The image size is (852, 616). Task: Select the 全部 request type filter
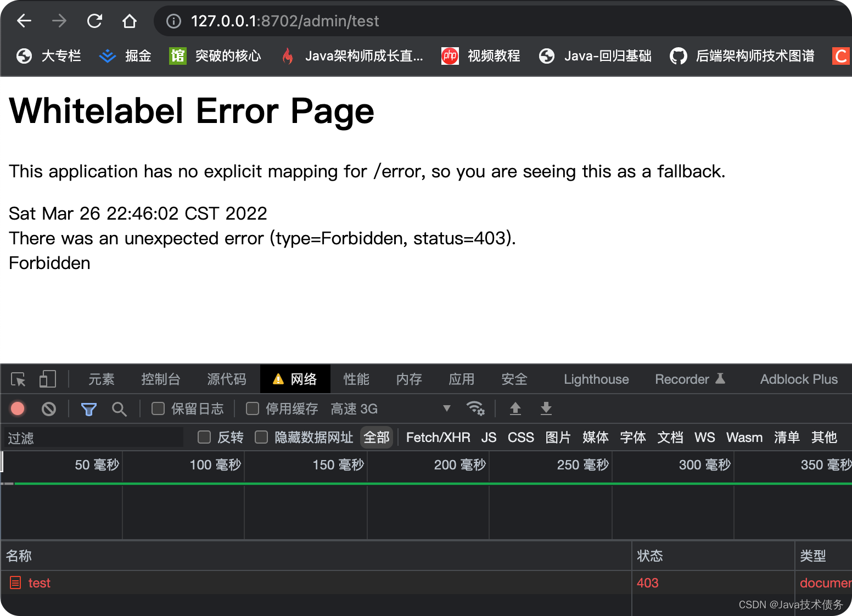377,438
